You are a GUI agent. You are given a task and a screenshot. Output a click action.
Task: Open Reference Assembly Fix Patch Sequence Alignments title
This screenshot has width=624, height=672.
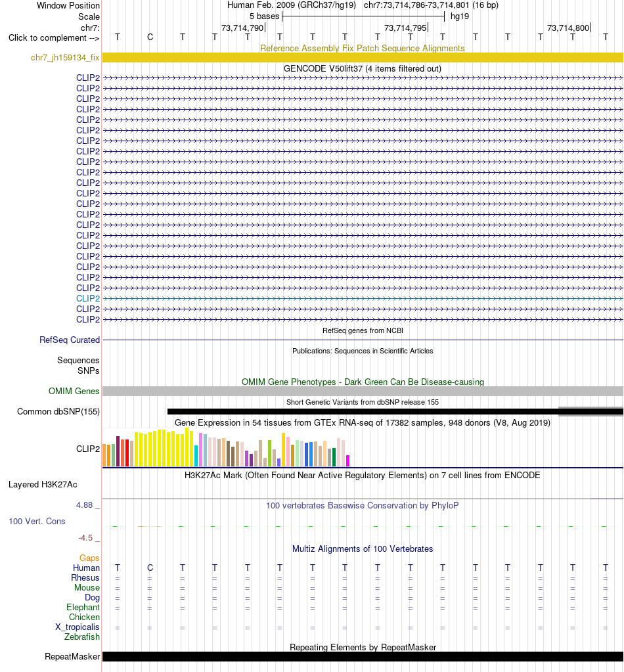[x=363, y=48]
